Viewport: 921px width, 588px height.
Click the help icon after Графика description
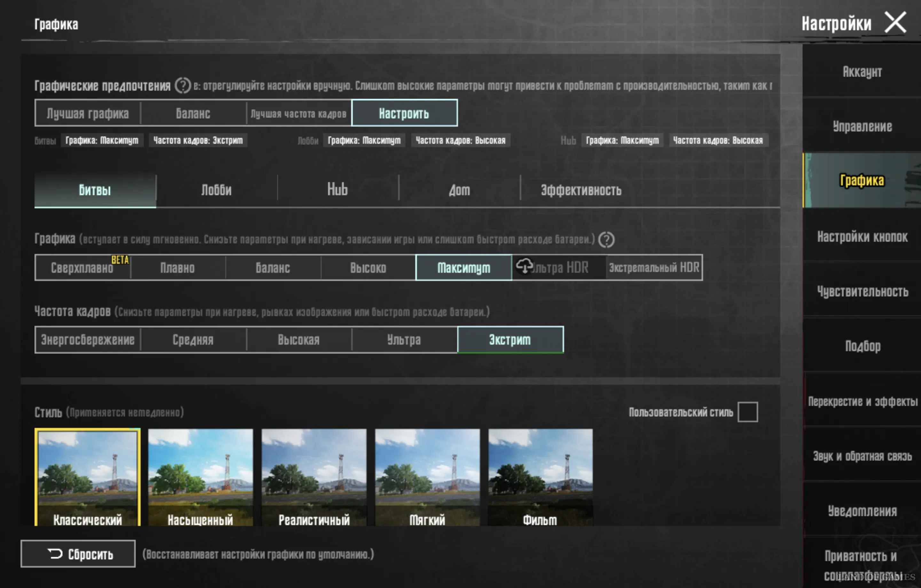click(x=606, y=240)
